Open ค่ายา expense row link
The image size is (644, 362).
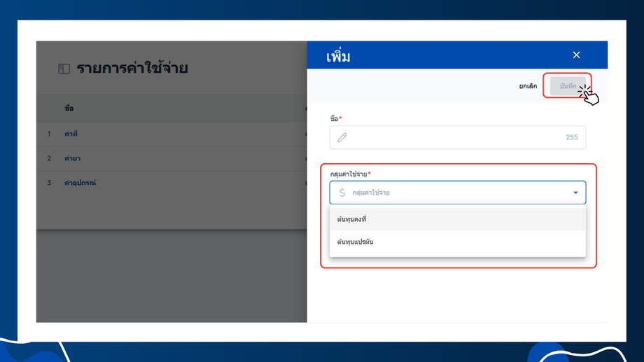pos(72,158)
